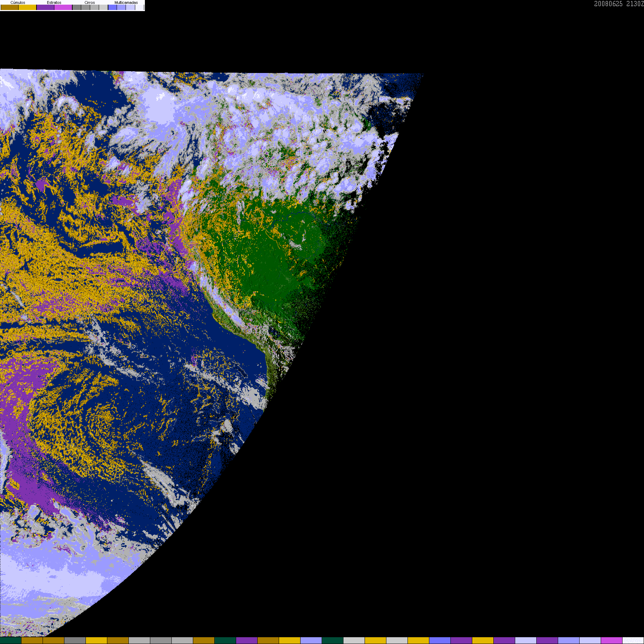Select the dark purple Estratos legend swatch
This screenshot has width=644, height=644.
[x=45, y=7]
